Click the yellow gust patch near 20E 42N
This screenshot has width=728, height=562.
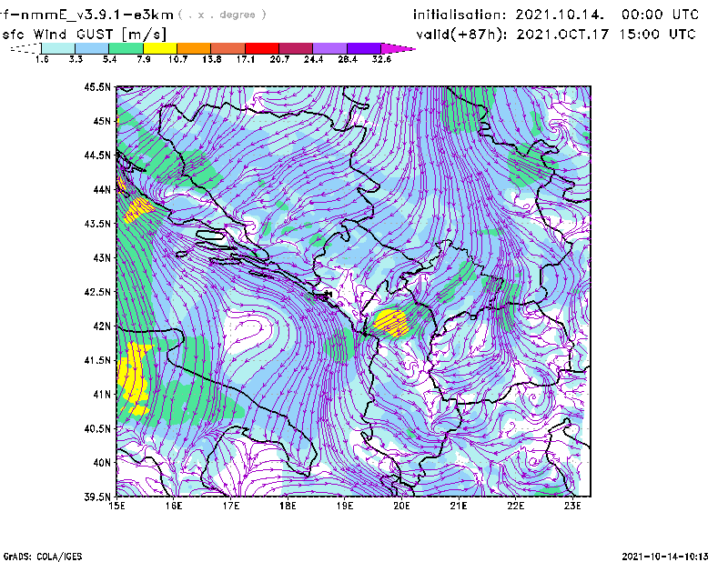coord(391,323)
